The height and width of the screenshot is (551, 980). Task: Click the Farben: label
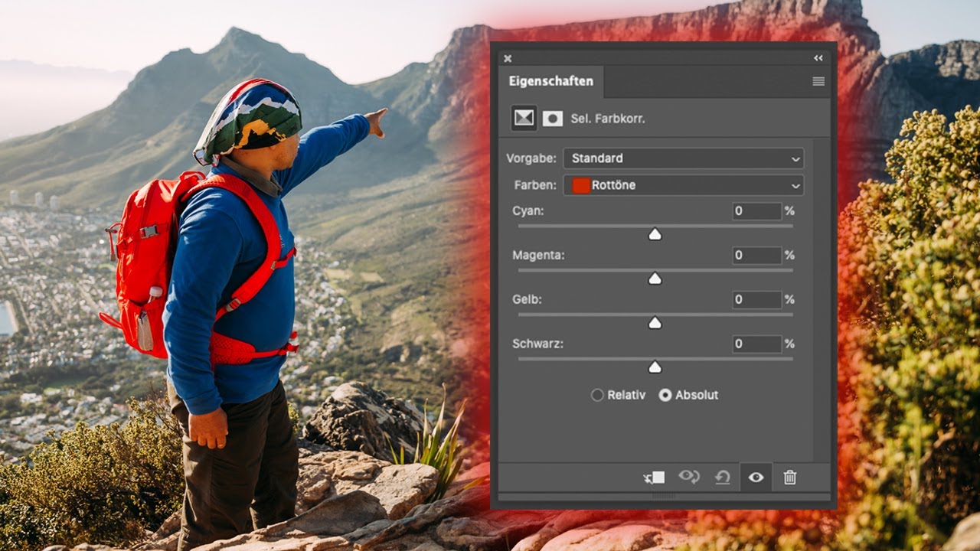(x=536, y=185)
